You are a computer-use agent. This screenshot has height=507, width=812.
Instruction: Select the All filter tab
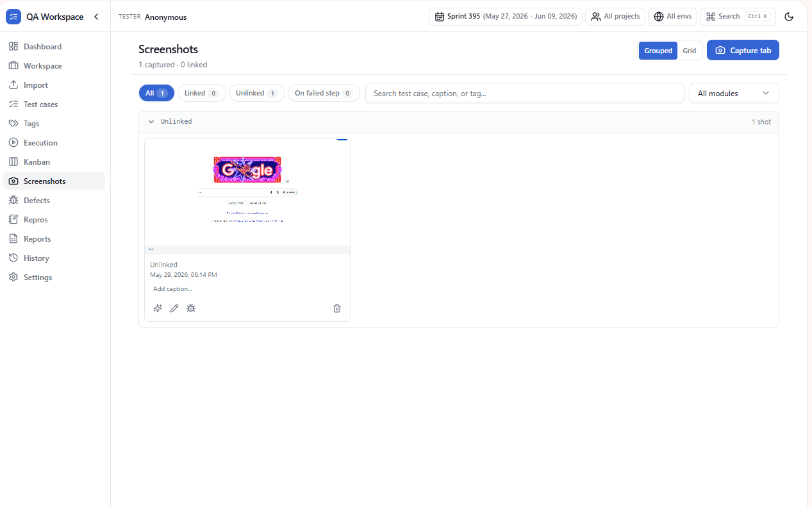pyautogui.click(x=156, y=93)
